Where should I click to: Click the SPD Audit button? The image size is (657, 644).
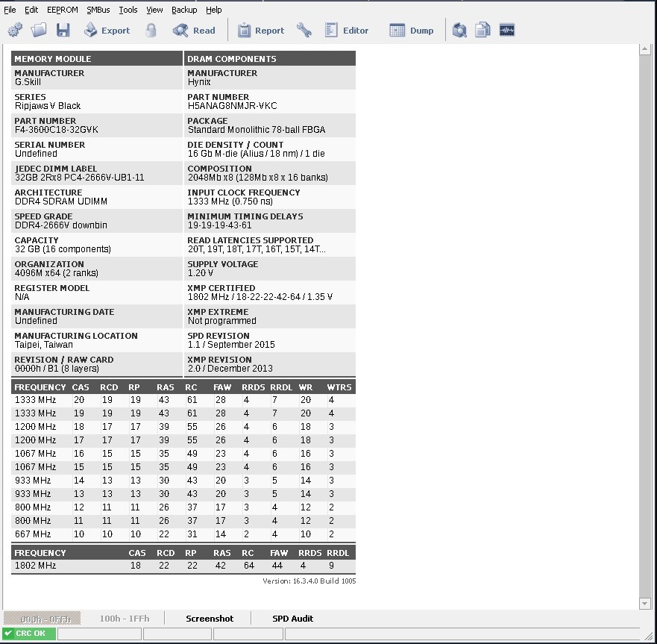(x=292, y=619)
